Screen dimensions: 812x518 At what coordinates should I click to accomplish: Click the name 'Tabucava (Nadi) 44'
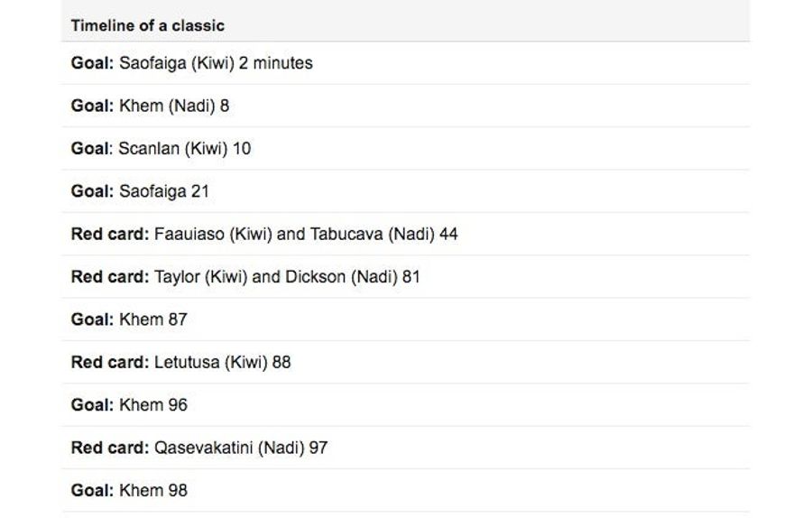383,234
